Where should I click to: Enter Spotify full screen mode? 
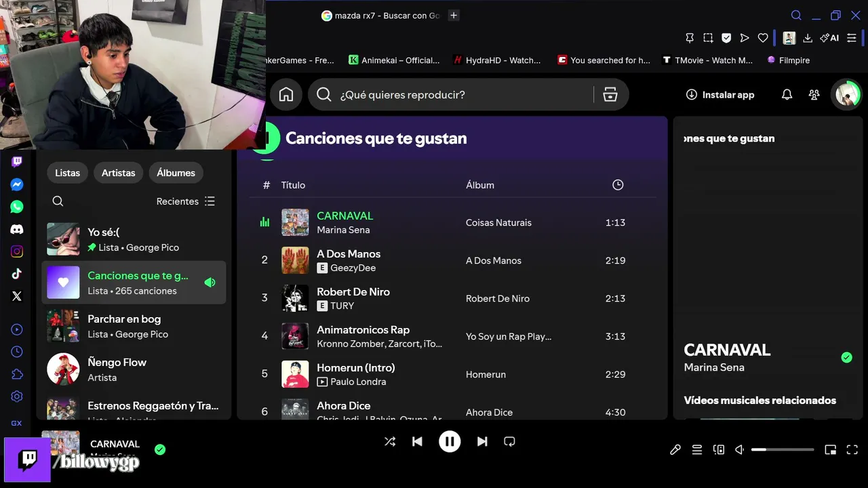[x=852, y=449]
